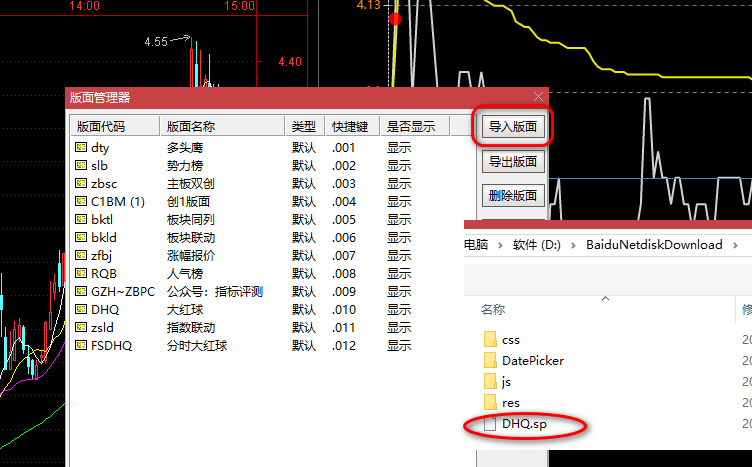The width and height of the screenshot is (752, 467).
Task: Click the RQB row layout icon
Action: 81,273
